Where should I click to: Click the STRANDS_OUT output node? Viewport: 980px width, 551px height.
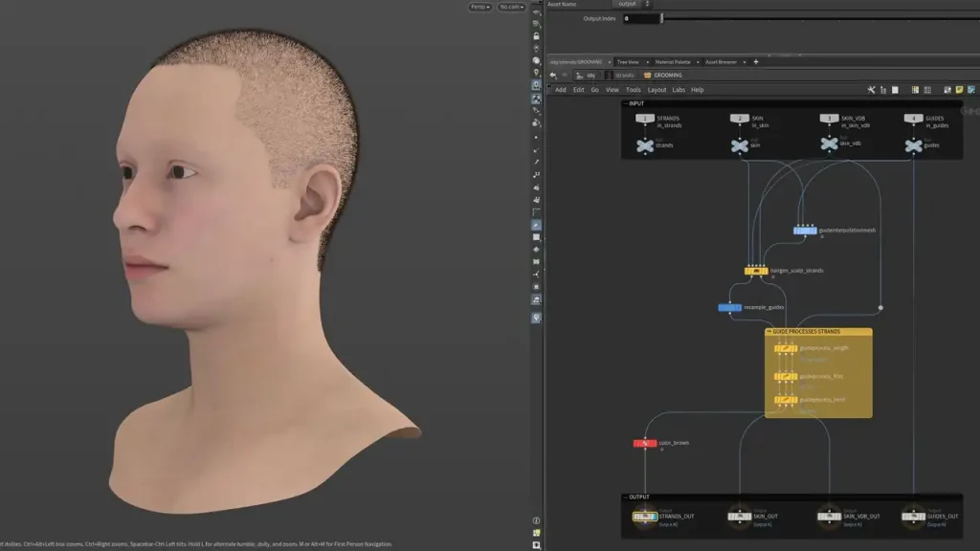point(644,517)
